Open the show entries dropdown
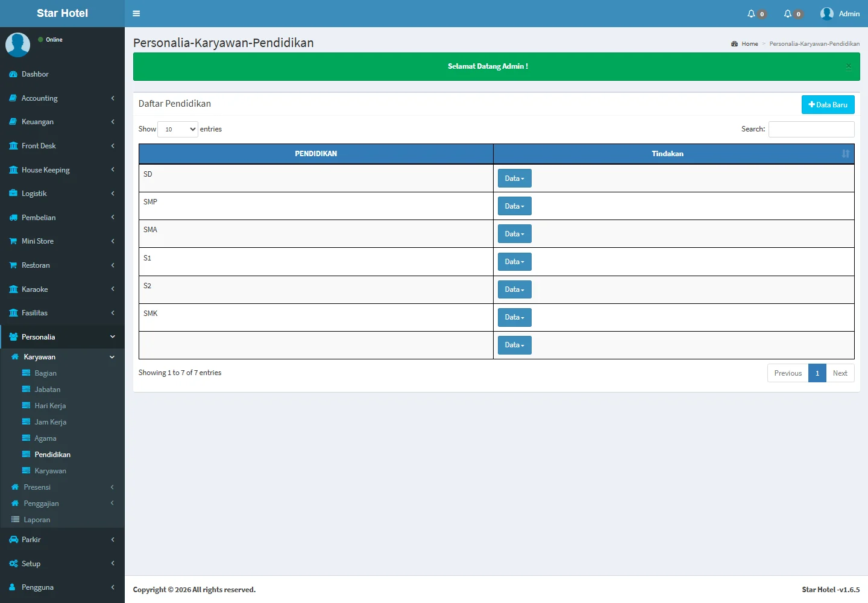 point(178,129)
